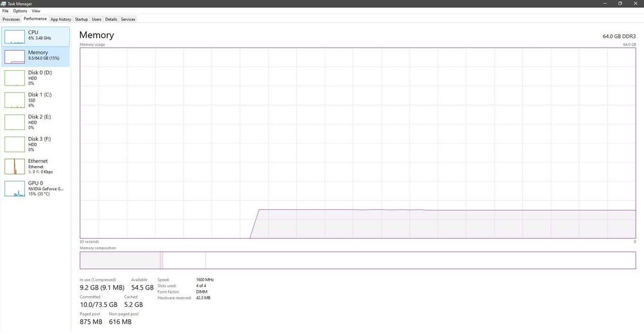This screenshot has width=644, height=334.
Task: Click the Disk 1 (C:) label
Action: click(x=40, y=95)
